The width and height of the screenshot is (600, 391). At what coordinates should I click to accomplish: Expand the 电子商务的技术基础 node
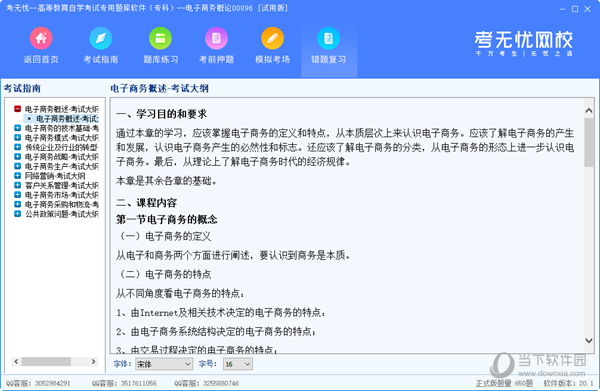17,128
